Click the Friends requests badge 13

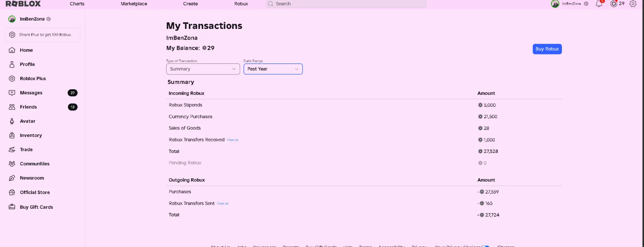pos(72,107)
